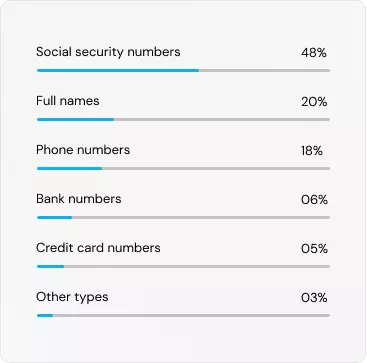The height and width of the screenshot is (363, 367).
Task: Select the Phone numbers label
Action: tap(83, 150)
